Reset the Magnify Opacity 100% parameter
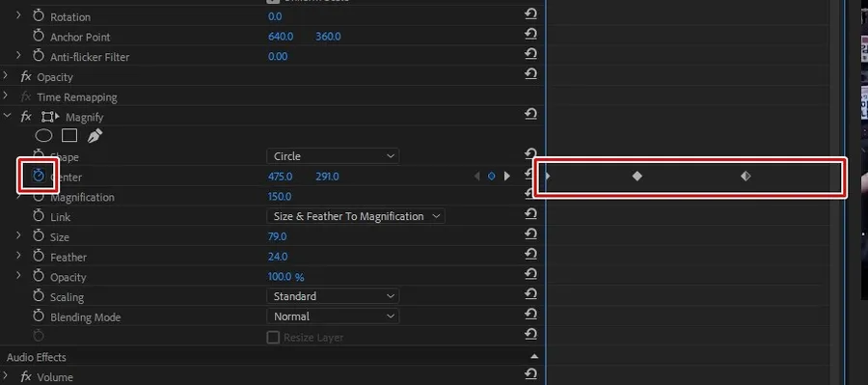 (530, 274)
